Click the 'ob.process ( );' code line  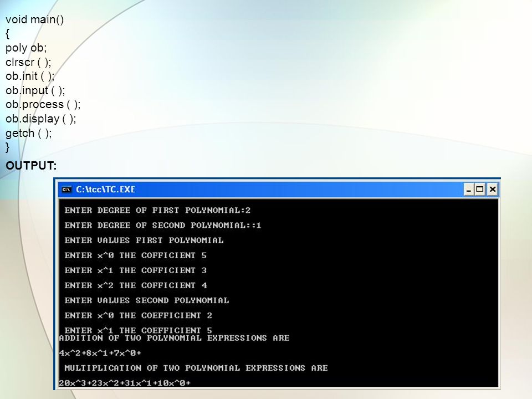(x=43, y=105)
